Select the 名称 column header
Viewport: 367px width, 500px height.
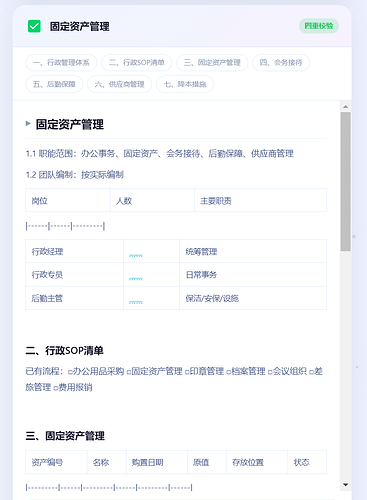(107, 462)
